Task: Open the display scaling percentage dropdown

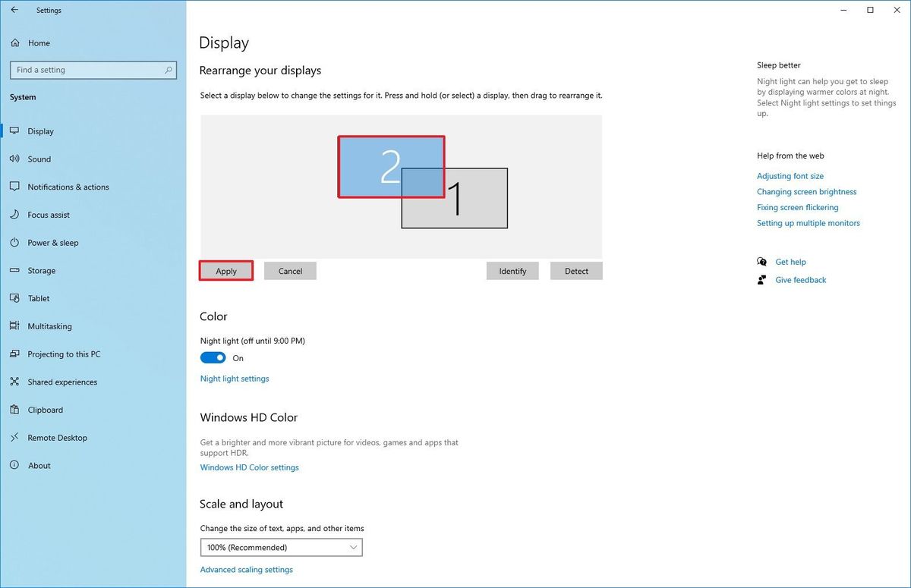Action: (281, 547)
